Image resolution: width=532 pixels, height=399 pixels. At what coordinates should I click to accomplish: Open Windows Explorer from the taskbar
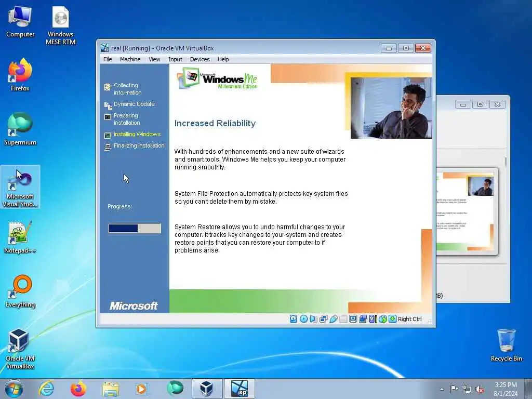tap(111, 389)
